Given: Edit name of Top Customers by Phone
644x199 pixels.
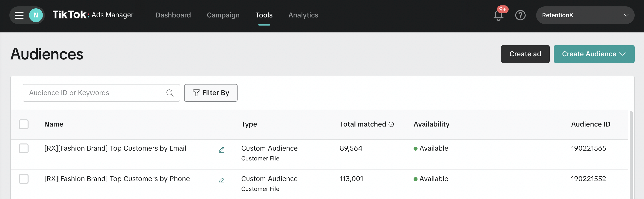Looking at the screenshot, I should click(222, 180).
